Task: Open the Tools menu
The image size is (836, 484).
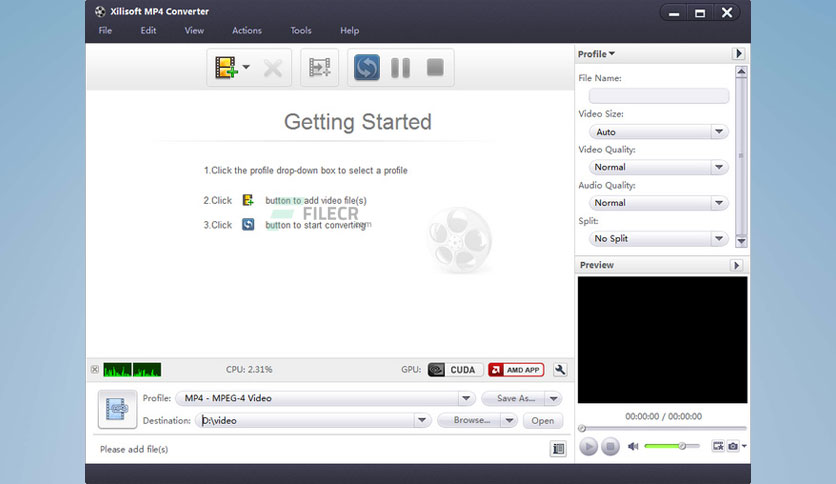Action: (x=301, y=30)
